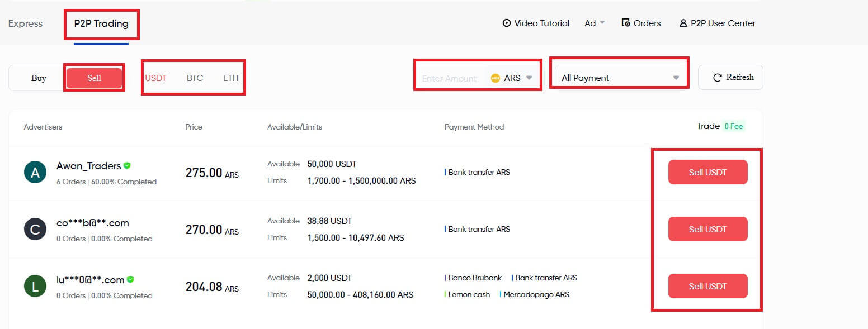Select the Sell mode toggle
Viewport: 868px width, 329px height.
94,78
